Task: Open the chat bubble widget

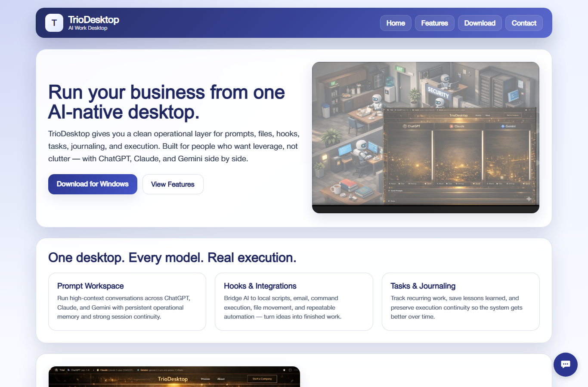Action: pos(566,365)
